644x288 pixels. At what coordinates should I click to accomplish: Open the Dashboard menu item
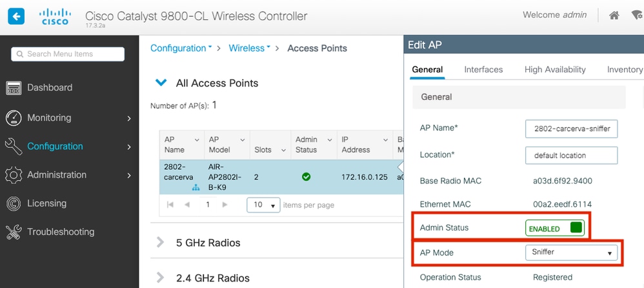pos(50,88)
